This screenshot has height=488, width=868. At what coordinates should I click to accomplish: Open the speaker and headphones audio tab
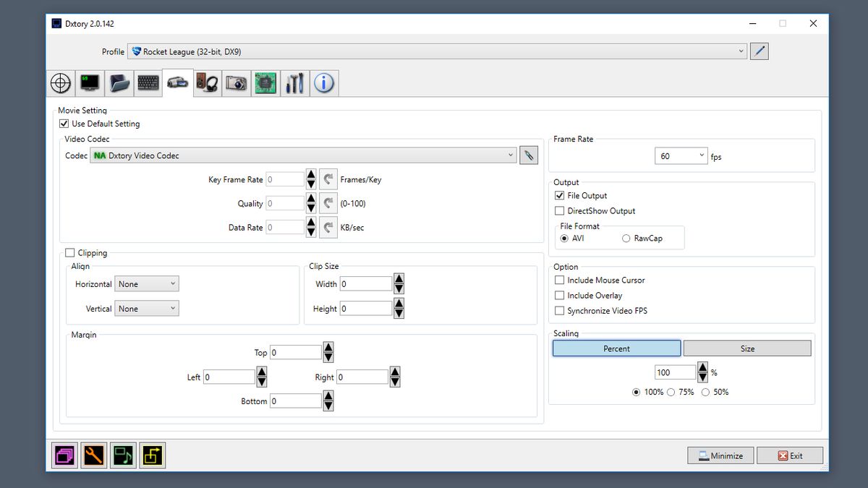[208, 83]
